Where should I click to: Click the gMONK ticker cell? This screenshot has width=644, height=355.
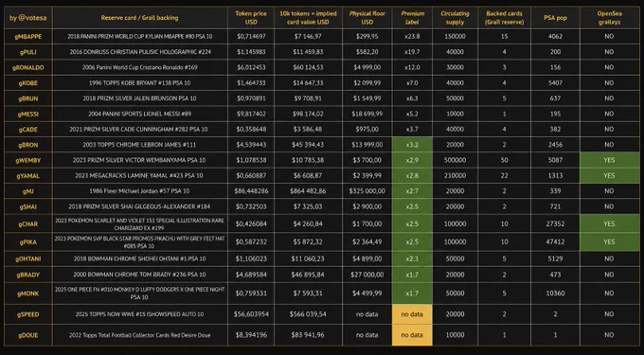click(x=27, y=293)
